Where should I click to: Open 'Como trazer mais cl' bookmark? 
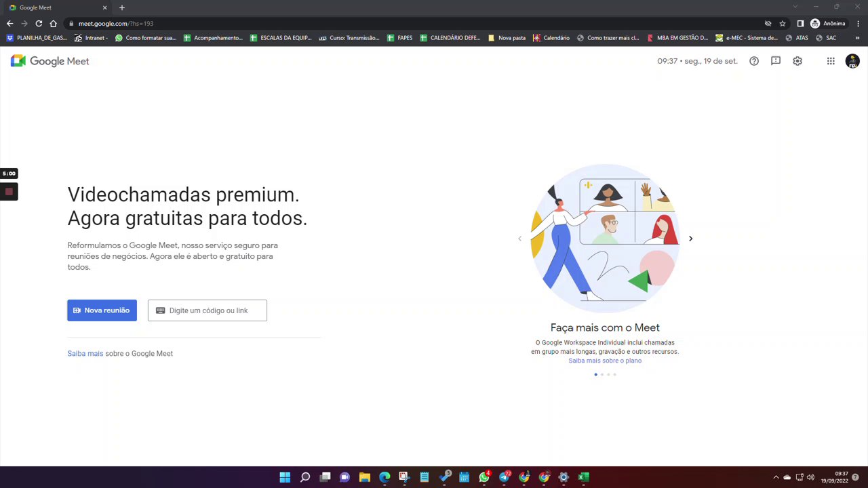tap(608, 38)
